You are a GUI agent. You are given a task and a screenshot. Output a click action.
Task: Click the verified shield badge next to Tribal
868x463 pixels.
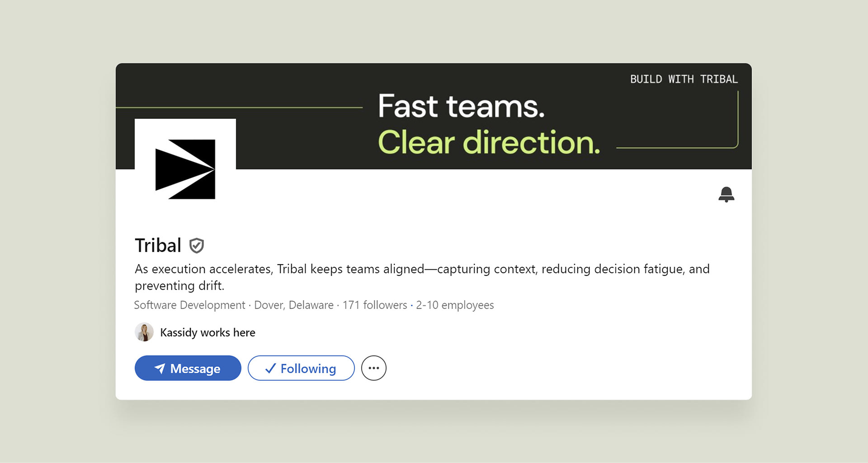(196, 246)
